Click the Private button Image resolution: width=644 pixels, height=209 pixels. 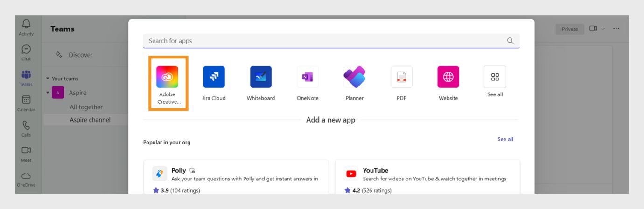coord(570,29)
